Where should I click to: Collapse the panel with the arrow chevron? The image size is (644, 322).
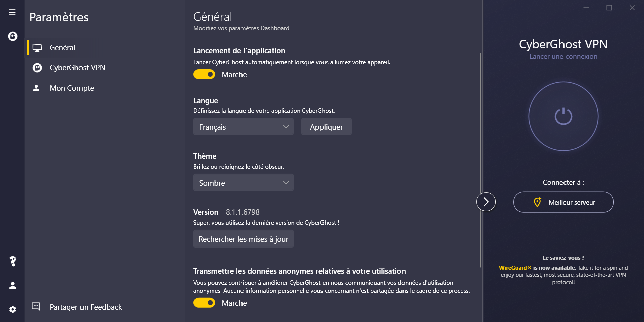486,202
